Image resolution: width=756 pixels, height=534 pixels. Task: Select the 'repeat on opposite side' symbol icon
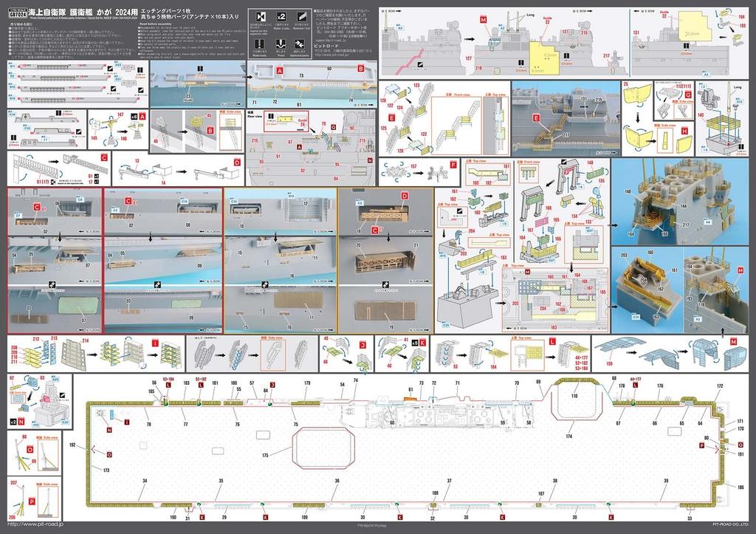tap(261, 18)
